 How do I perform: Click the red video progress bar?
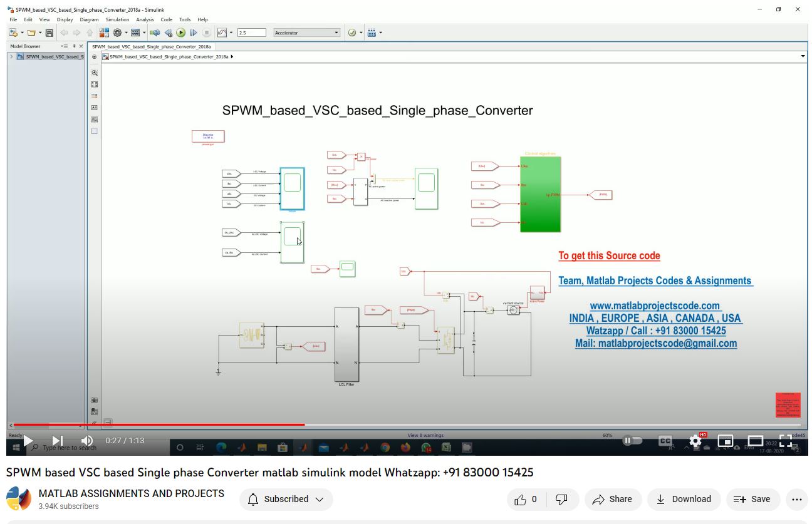pos(188,424)
